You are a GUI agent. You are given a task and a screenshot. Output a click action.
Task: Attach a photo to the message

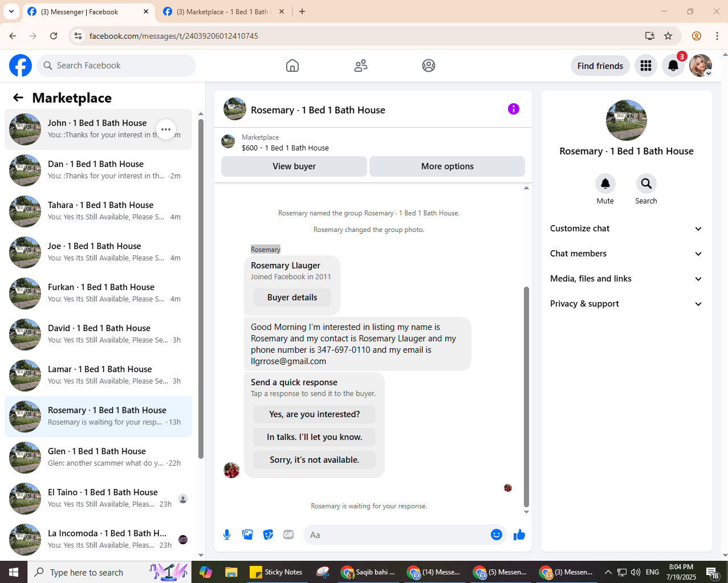tap(247, 535)
